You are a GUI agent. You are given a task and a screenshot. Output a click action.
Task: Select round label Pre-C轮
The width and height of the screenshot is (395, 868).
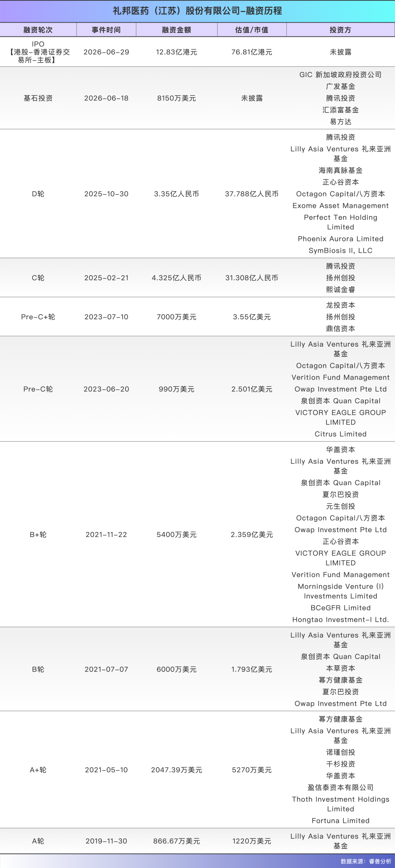tap(38, 389)
